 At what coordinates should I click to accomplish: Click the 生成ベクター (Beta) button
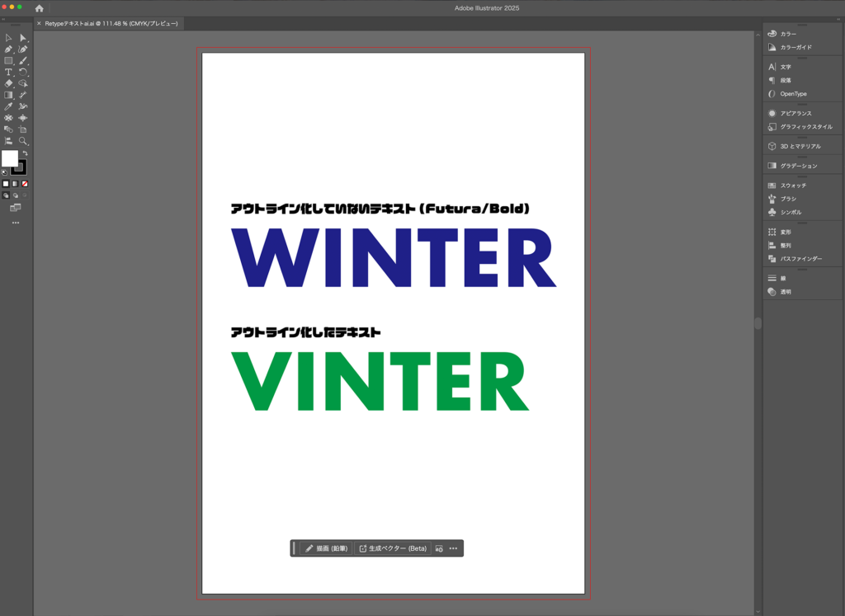click(x=392, y=548)
